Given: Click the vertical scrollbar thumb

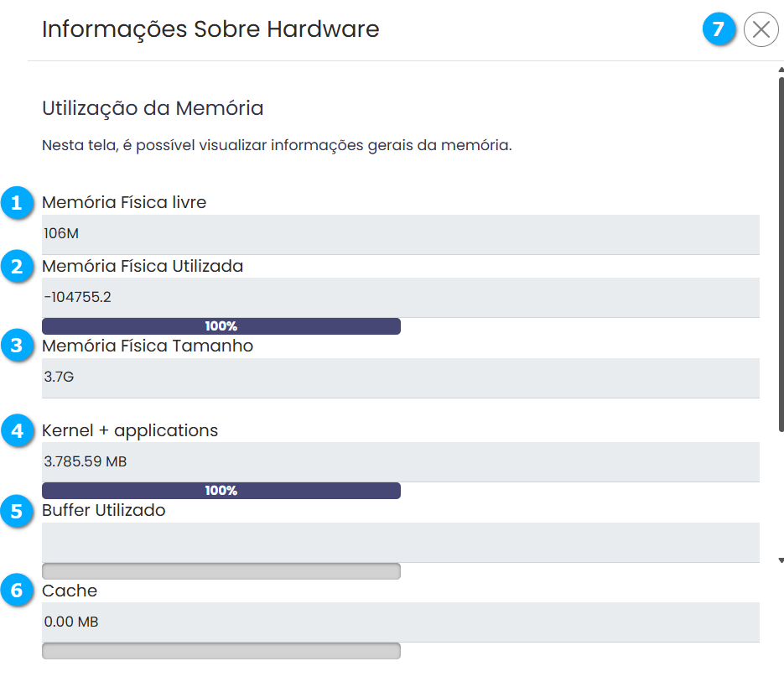Looking at the screenshot, I should tap(781, 252).
